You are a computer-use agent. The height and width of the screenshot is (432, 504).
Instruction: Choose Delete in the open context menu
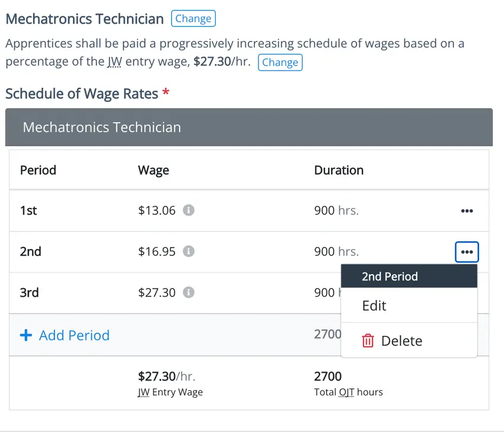[x=401, y=341]
